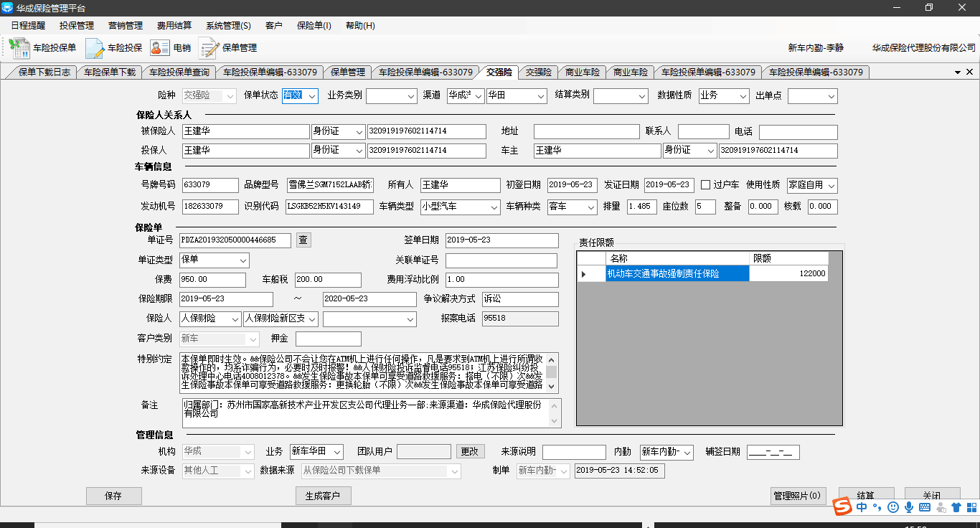The height and width of the screenshot is (528, 980).
Task: Click the 押金 input field
Action: pos(328,339)
